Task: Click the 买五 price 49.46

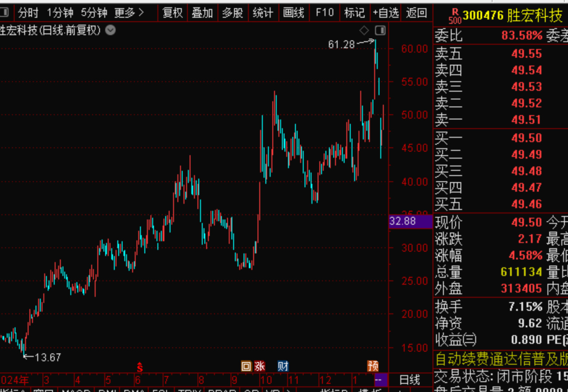Action: [526, 204]
